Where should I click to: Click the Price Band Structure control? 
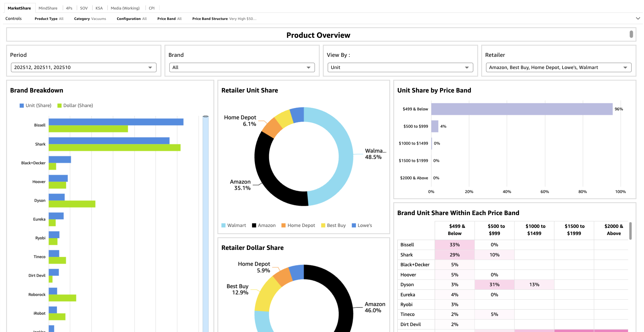(x=224, y=18)
